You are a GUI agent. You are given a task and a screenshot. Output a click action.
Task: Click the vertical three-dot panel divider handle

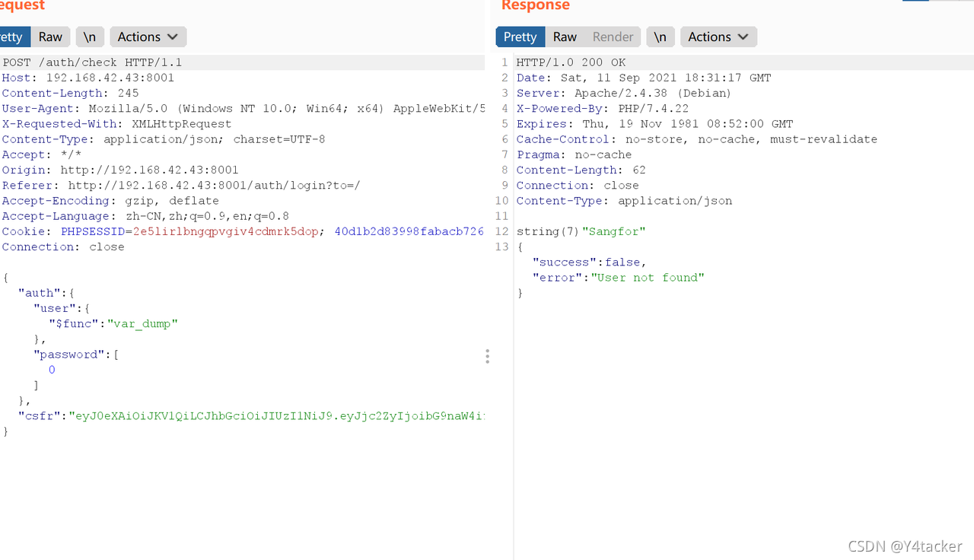(x=487, y=356)
